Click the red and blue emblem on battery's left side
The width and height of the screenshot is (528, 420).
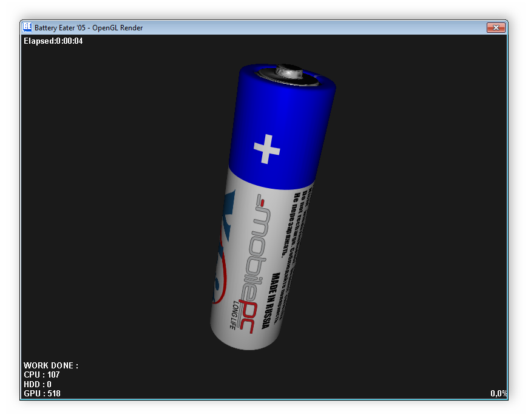(222, 255)
